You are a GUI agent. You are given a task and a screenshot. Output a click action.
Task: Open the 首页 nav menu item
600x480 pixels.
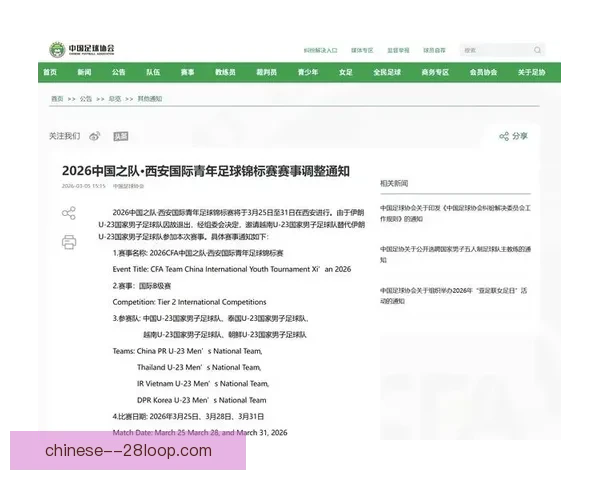coord(50,72)
